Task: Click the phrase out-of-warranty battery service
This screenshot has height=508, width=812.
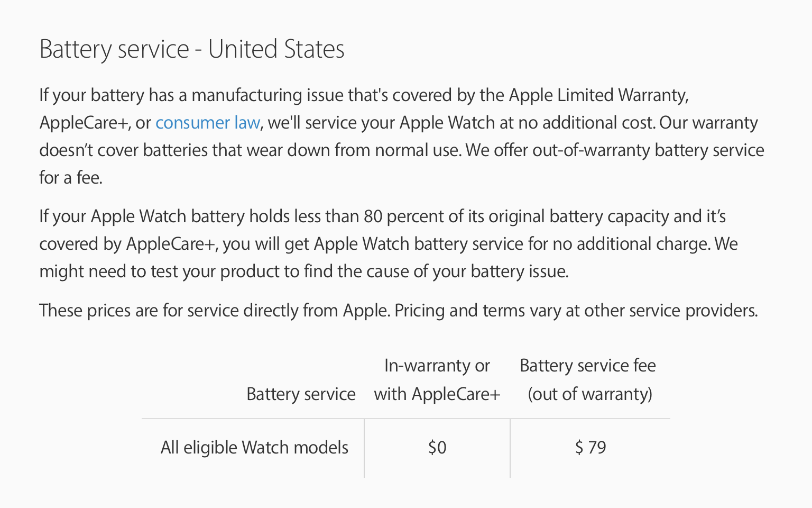Action: pos(648,150)
